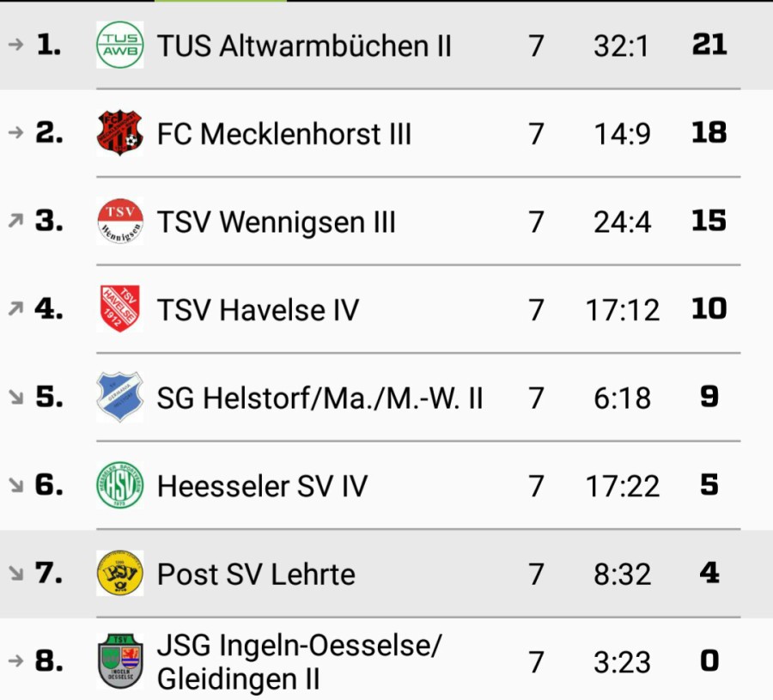Click the 32:1 goal difference in first row
The height and width of the screenshot is (700, 773).
point(621,46)
